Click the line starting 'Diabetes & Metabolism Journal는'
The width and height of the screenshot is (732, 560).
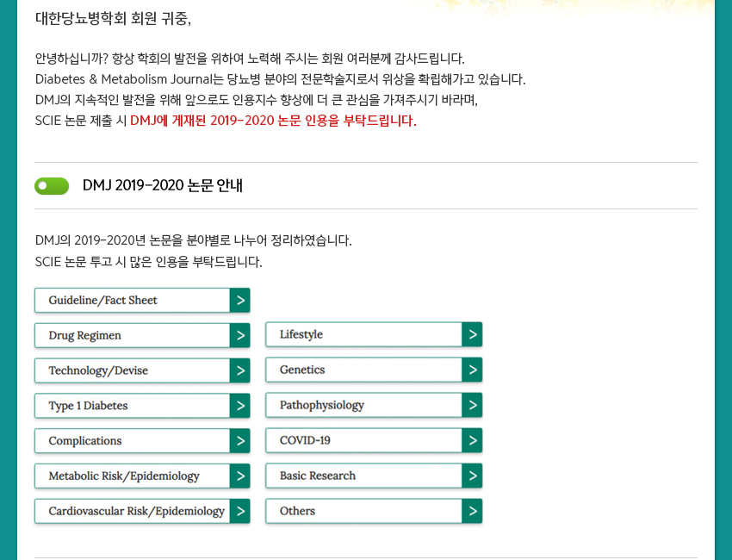coord(280,79)
